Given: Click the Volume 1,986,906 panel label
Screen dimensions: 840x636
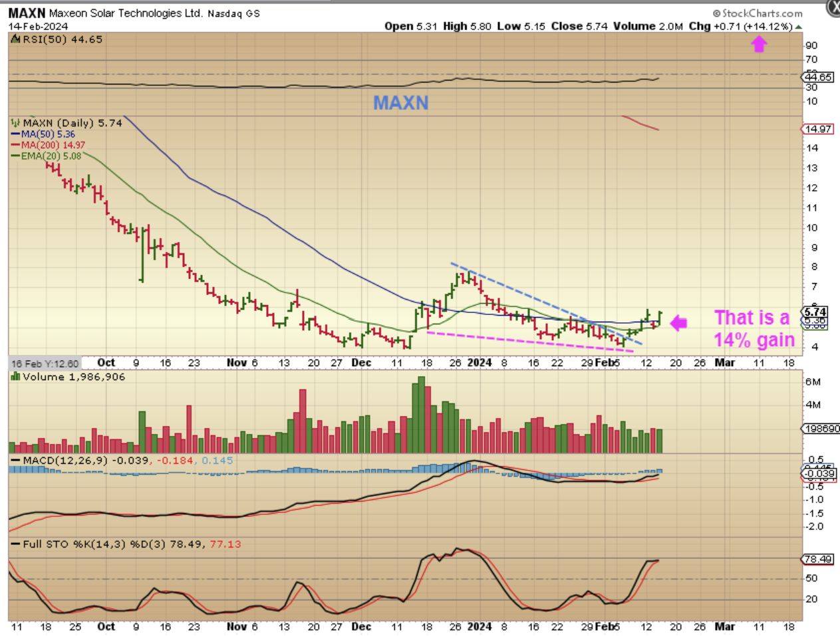Looking at the screenshot, I should (74, 377).
